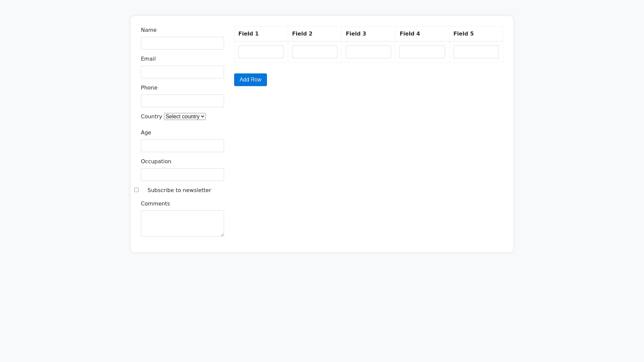644x362 pixels.
Task: Click into the Phone field
Action: (182, 101)
